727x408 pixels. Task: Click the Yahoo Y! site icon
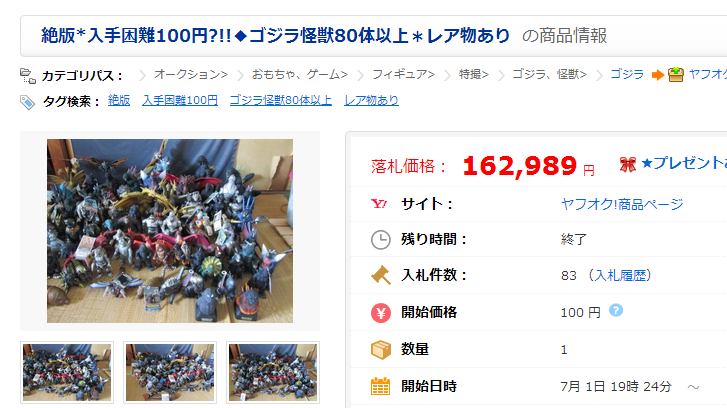point(379,204)
